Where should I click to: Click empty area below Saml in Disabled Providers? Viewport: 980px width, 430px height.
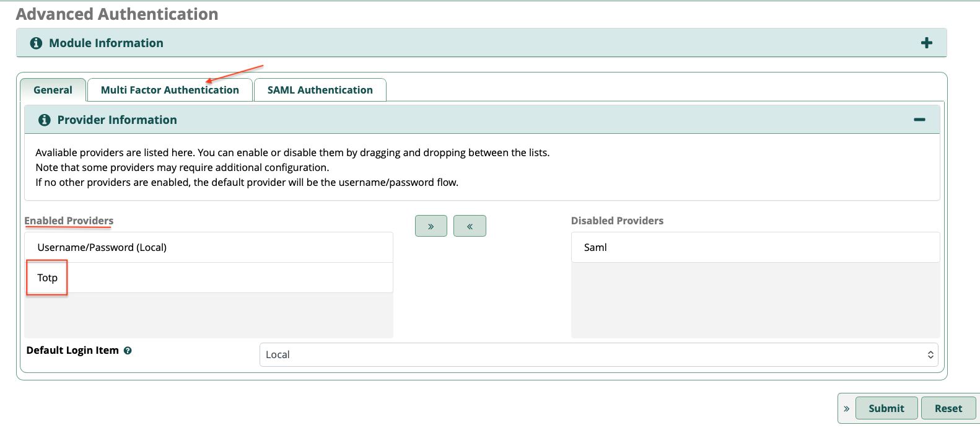pos(755,300)
